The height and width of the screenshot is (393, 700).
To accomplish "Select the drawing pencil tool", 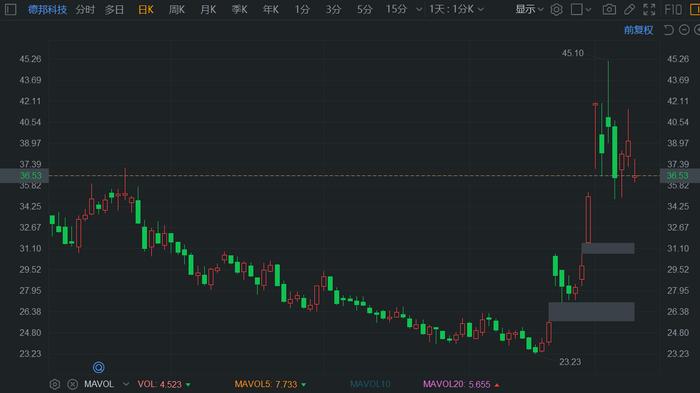I will coord(629,9).
